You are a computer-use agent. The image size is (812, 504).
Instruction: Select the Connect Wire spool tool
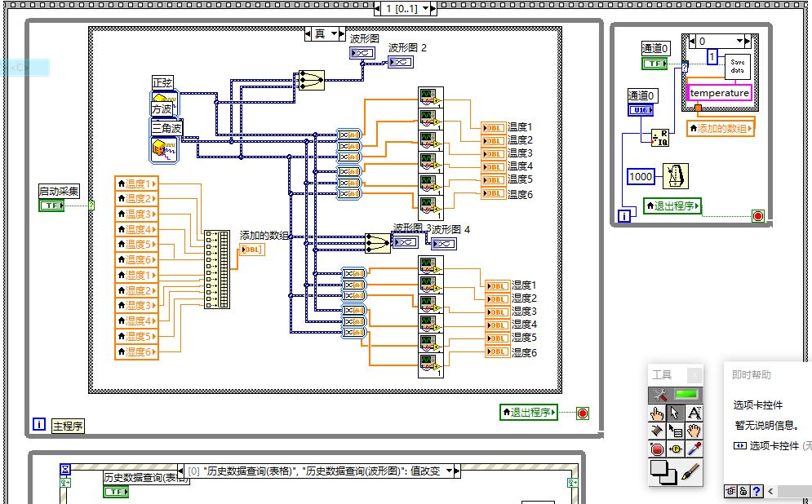(657, 431)
